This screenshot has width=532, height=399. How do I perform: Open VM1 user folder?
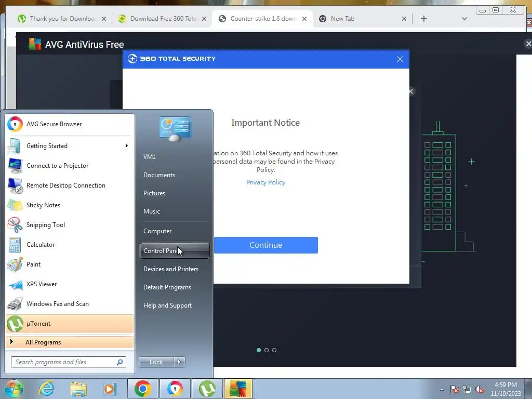pyautogui.click(x=175, y=157)
